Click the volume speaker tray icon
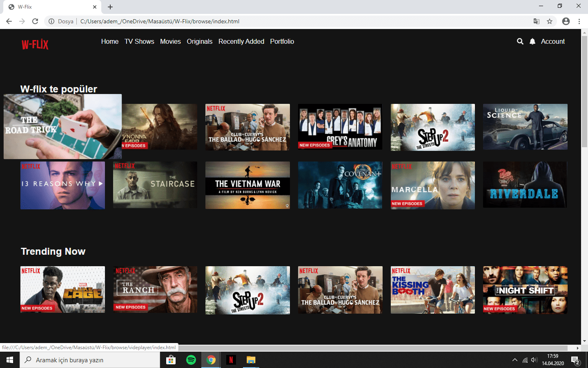 (x=534, y=360)
